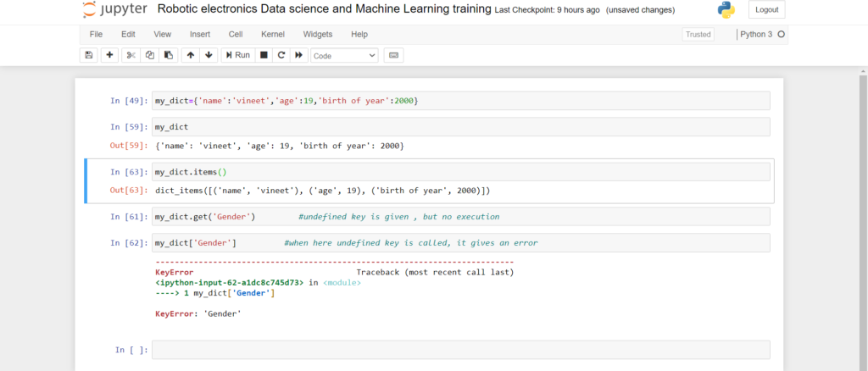Click the page's vertical scrollbar
868x371 pixels.
click(864, 219)
